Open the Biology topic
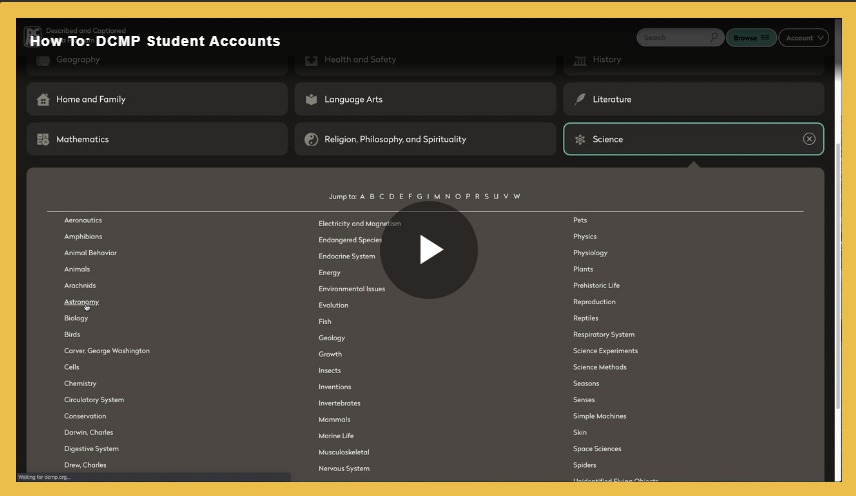Screen dimensions: 856x496 (76, 318)
